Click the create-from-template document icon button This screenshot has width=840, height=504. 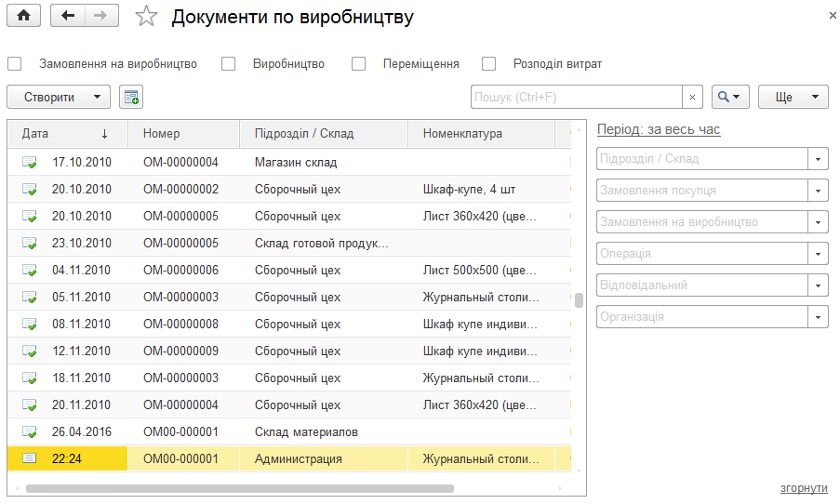pyautogui.click(x=131, y=97)
